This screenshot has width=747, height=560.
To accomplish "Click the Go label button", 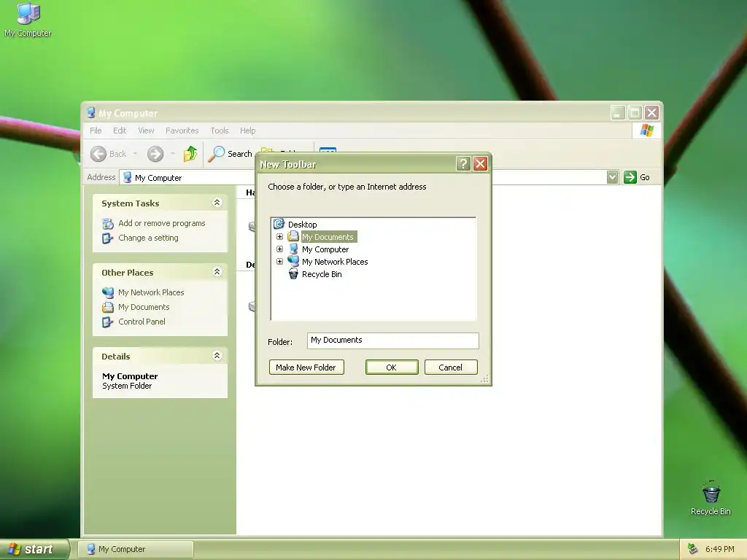I will click(x=645, y=177).
